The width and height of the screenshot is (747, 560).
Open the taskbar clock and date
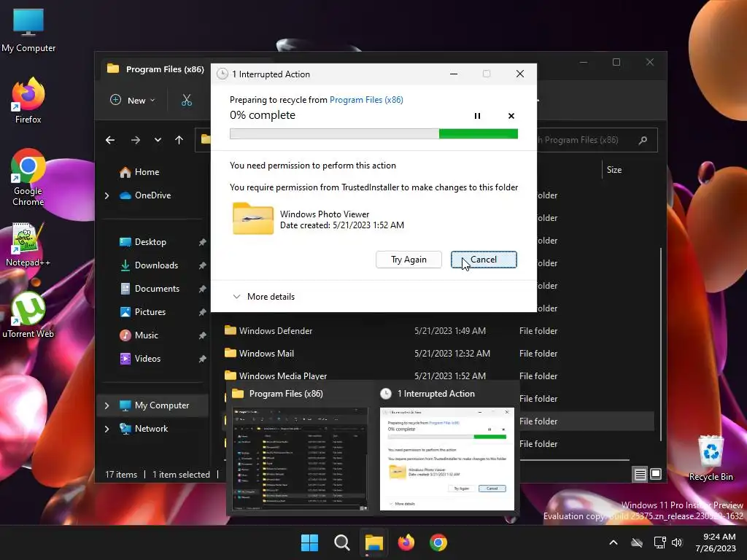point(716,542)
